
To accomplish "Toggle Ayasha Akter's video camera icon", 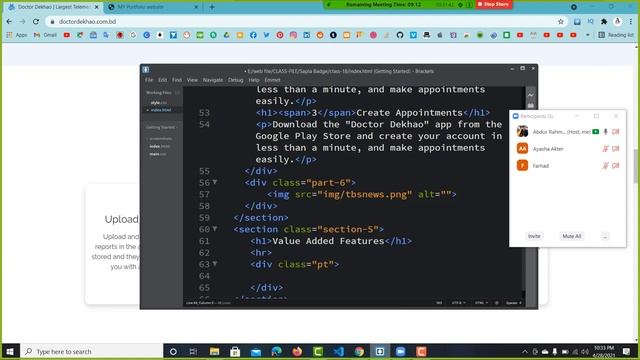I will [x=616, y=149].
